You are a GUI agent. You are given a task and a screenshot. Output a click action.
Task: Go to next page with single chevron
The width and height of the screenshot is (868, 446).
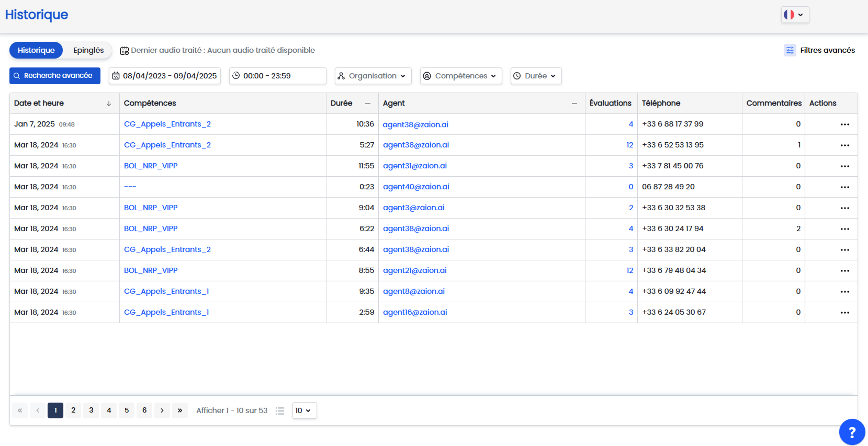162,410
